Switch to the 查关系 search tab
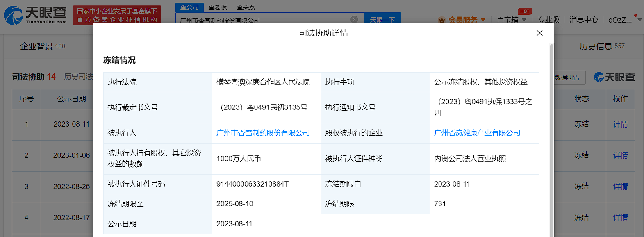 click(246, 7)
